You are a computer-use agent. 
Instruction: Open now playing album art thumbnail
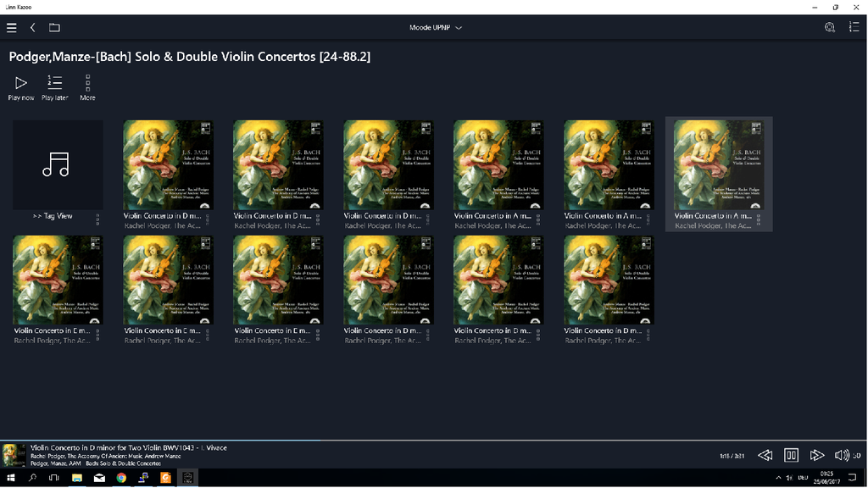click(x=13, y=455)
